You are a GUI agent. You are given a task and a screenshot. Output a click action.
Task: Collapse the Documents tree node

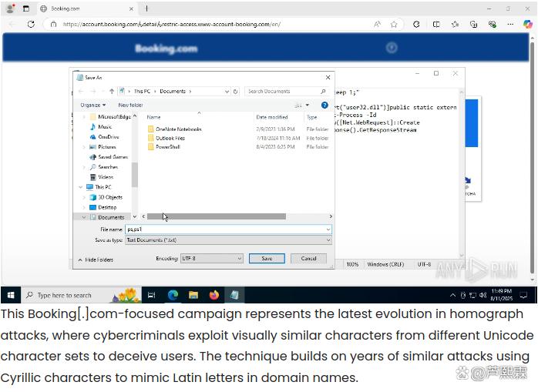84,217
